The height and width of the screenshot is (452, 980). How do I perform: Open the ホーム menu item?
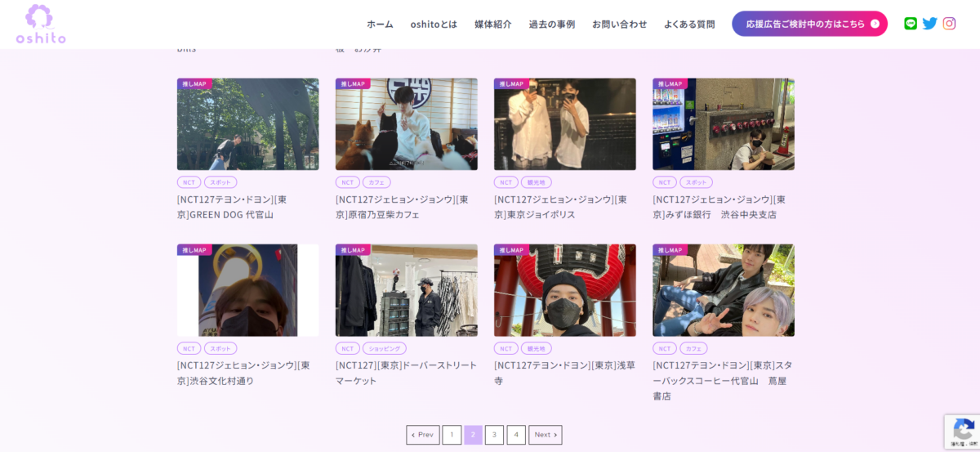click(380, 24)
